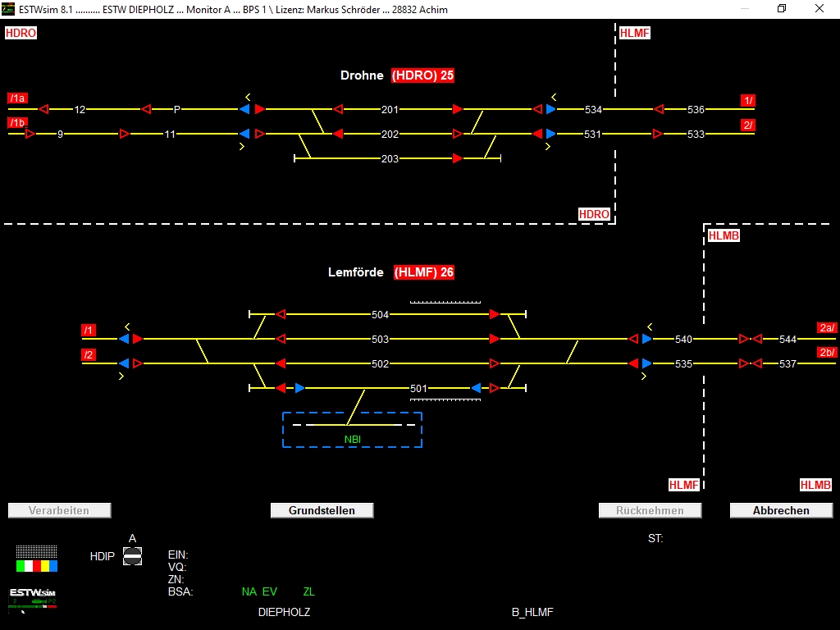The width and height of the screenshot is (840, 630).
Task: Click the 2a/ exit label
Action: click(x=826, y=327)
